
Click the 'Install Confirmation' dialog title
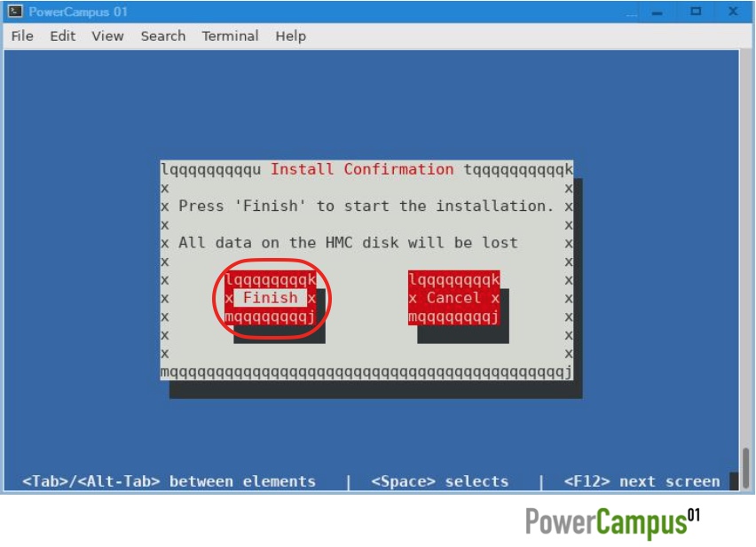click(362, 169)
